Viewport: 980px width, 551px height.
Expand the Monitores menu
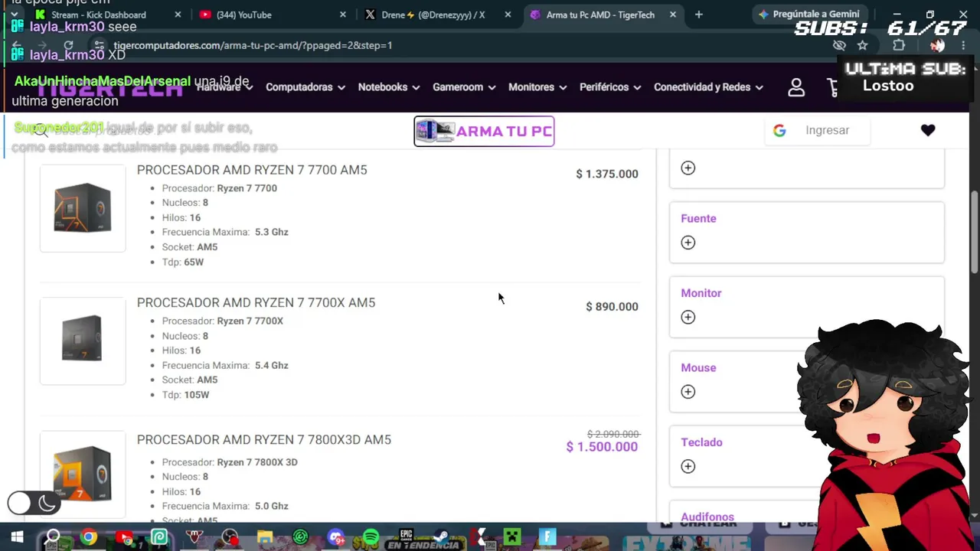tap(537, 87)
